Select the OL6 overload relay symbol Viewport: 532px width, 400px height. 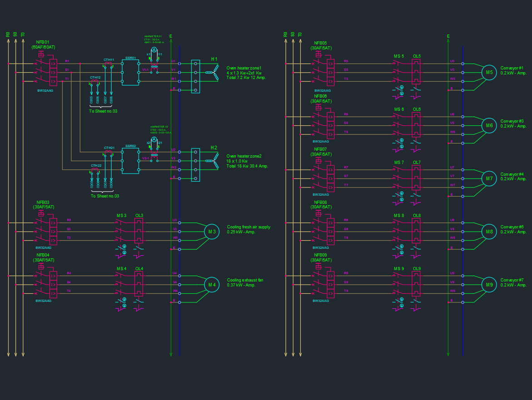point(416,124)
